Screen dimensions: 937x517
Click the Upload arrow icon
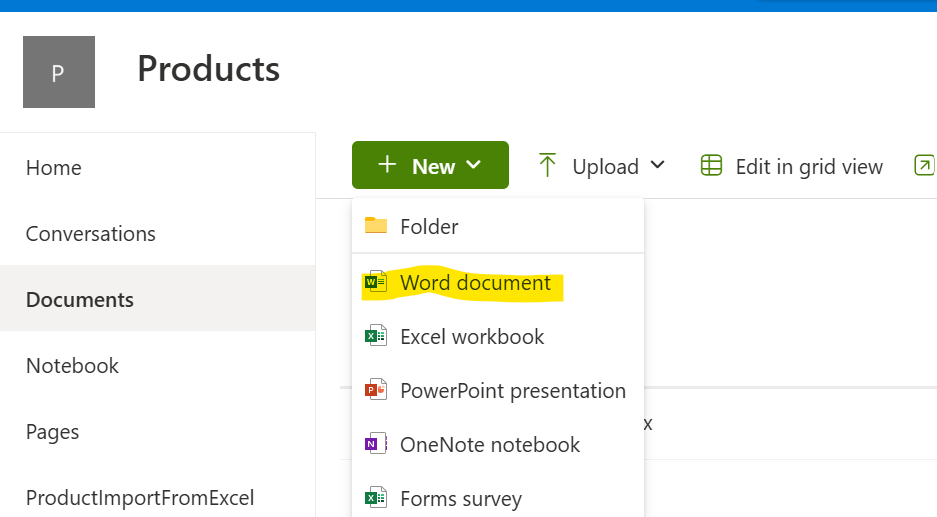(547, 166)
